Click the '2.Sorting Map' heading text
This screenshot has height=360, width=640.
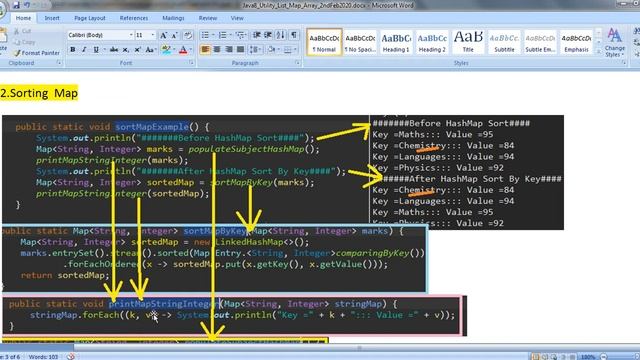click(x=39, y=93)
